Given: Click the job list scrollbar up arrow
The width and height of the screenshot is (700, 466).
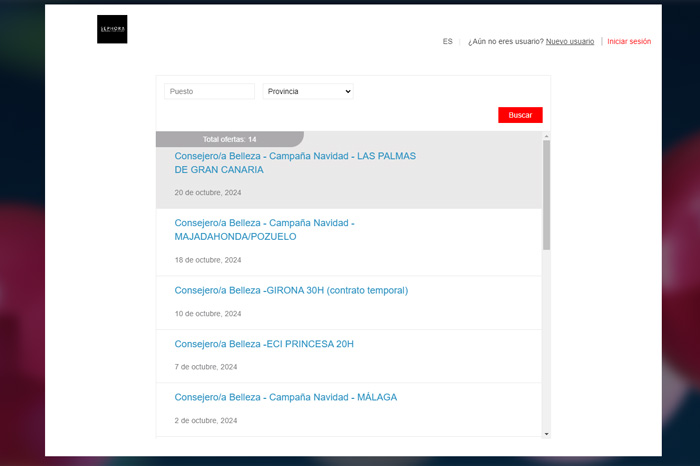Looking at the screenshot, I should pyautogui.click(x=546, y=136).
